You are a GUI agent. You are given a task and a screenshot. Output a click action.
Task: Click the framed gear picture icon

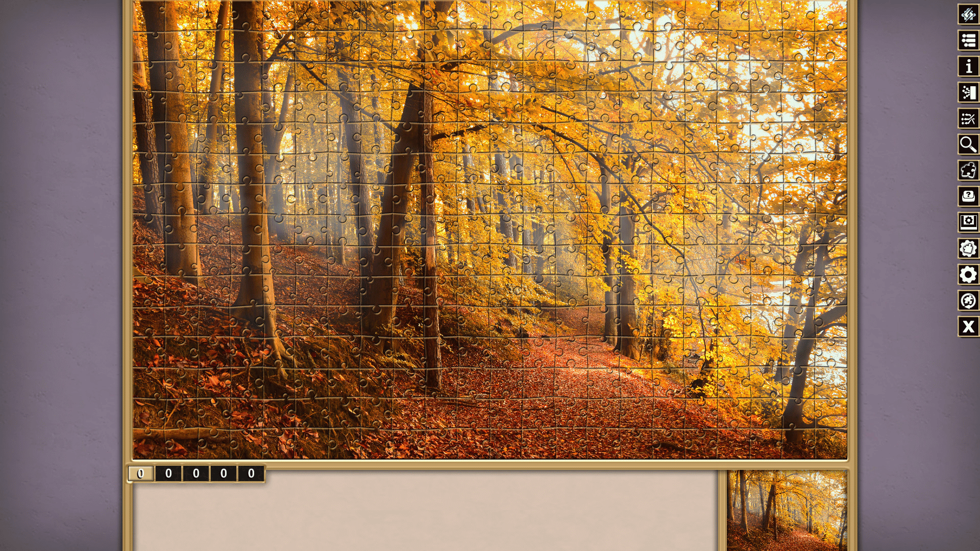click(x=968, y=222)
